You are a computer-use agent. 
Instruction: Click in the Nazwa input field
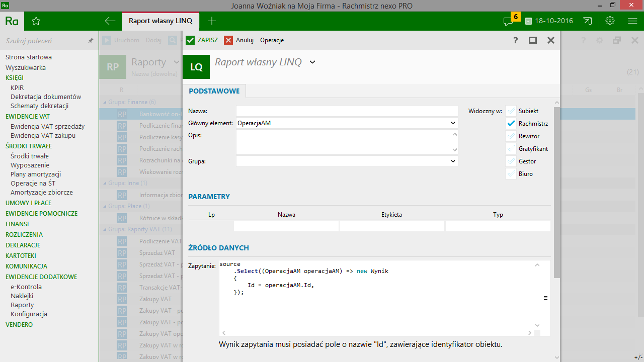coord(347,111)
